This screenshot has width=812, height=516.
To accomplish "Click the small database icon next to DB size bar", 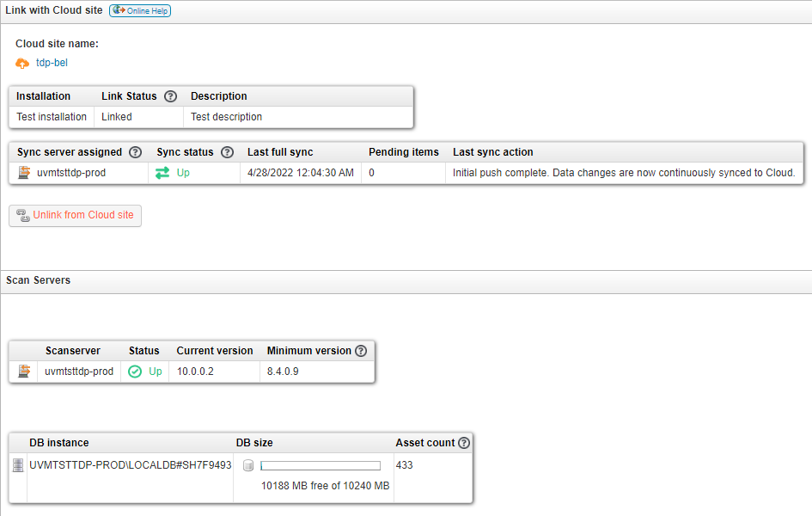I will [248, 465].
